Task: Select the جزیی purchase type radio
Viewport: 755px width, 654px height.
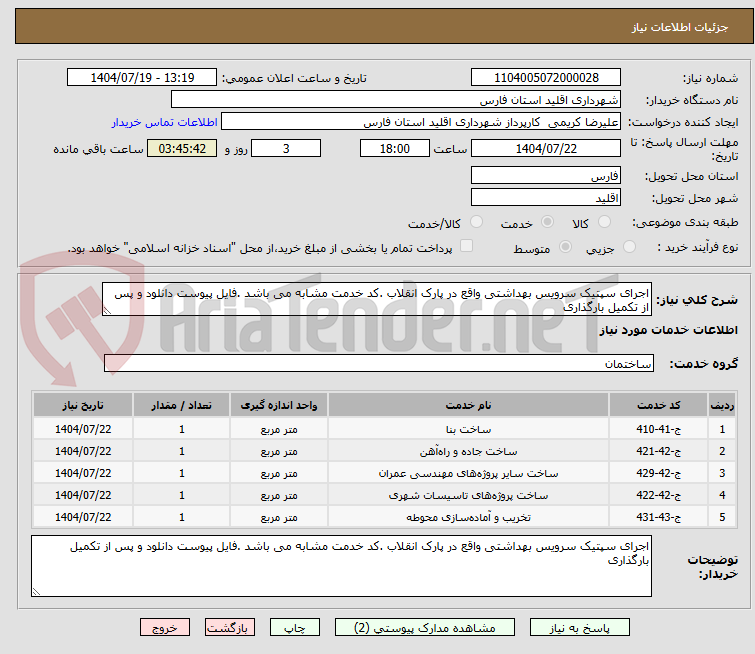Action: coord(629,247)
